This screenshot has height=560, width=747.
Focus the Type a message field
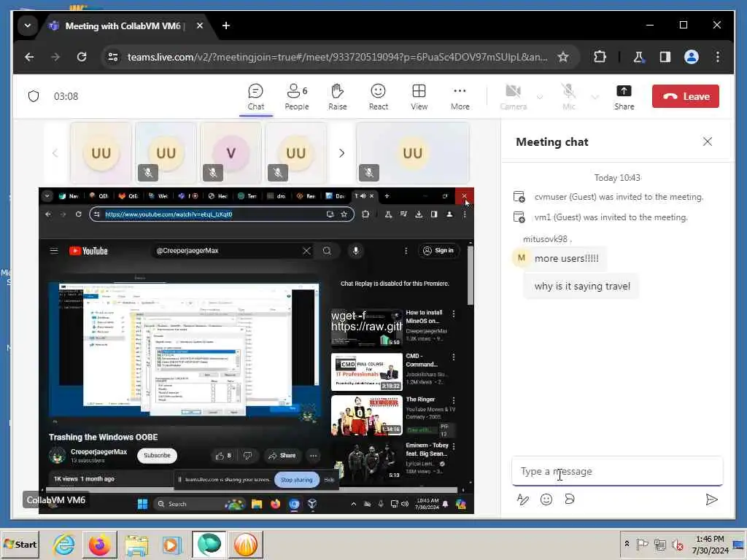[617, 471]
